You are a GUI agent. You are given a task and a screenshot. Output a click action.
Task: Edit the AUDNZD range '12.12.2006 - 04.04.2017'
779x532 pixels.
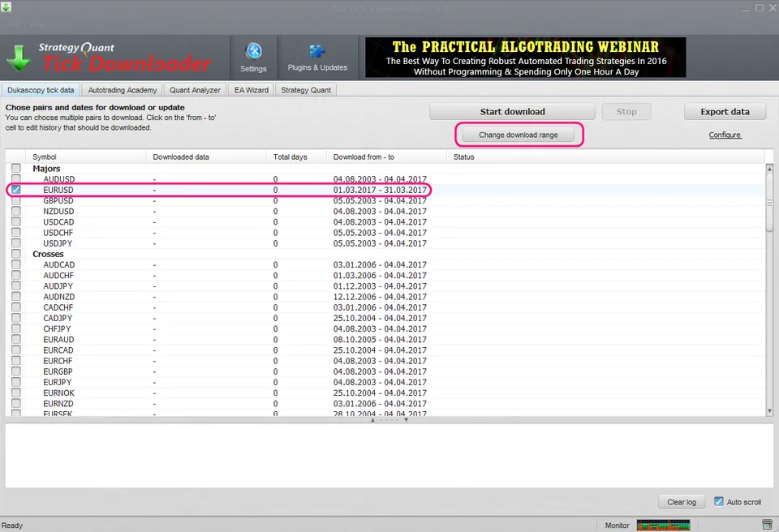380,297
